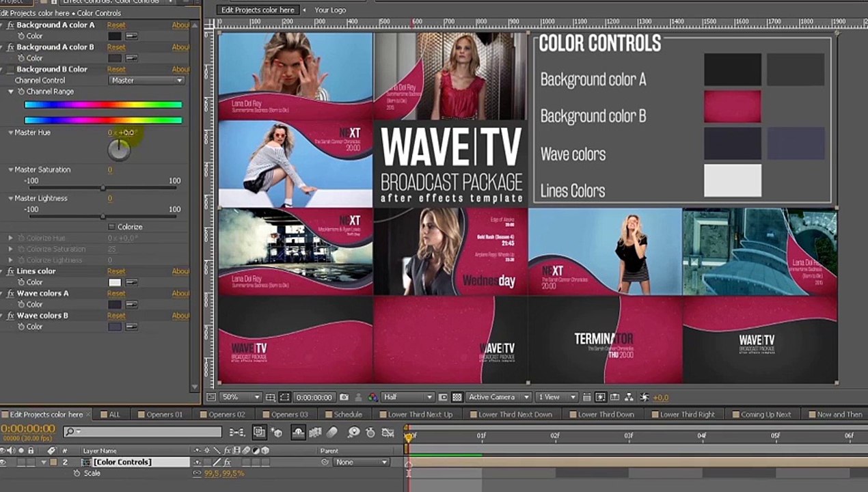Collapse the Master Saturation property

click(x=11, y=169)
